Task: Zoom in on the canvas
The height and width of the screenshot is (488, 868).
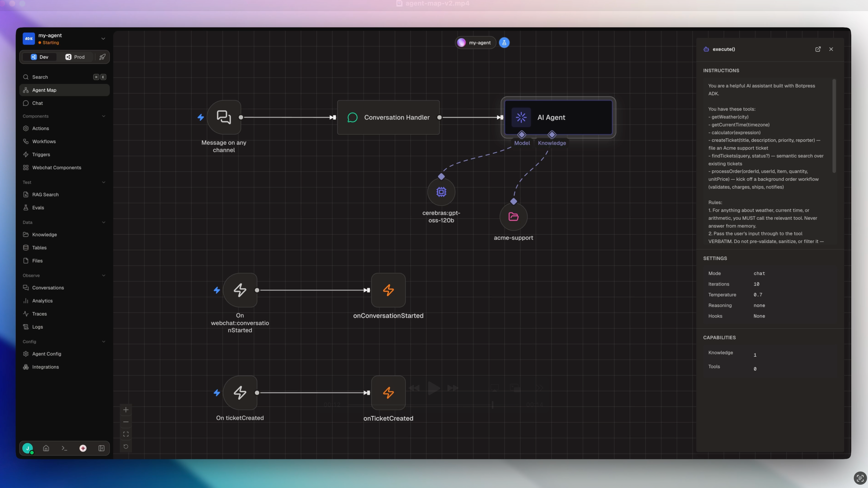Action: point(126,410)
